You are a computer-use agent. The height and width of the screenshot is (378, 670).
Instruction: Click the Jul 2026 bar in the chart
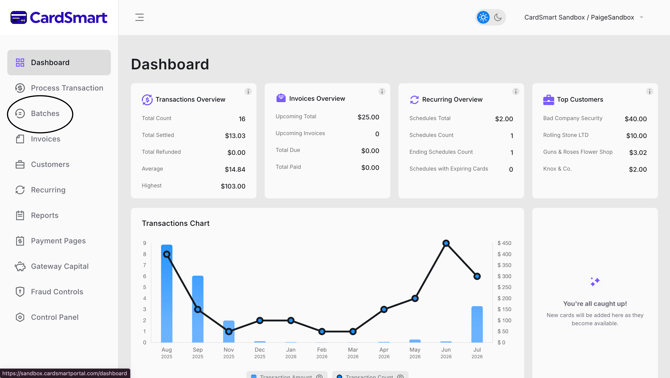point(477,324)
